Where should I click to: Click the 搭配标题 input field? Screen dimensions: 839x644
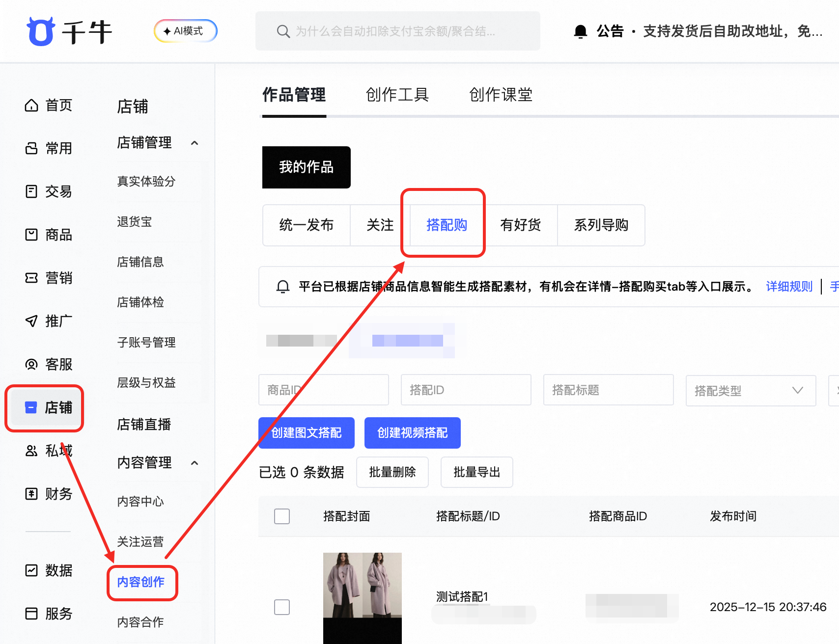tap(608, 390)
